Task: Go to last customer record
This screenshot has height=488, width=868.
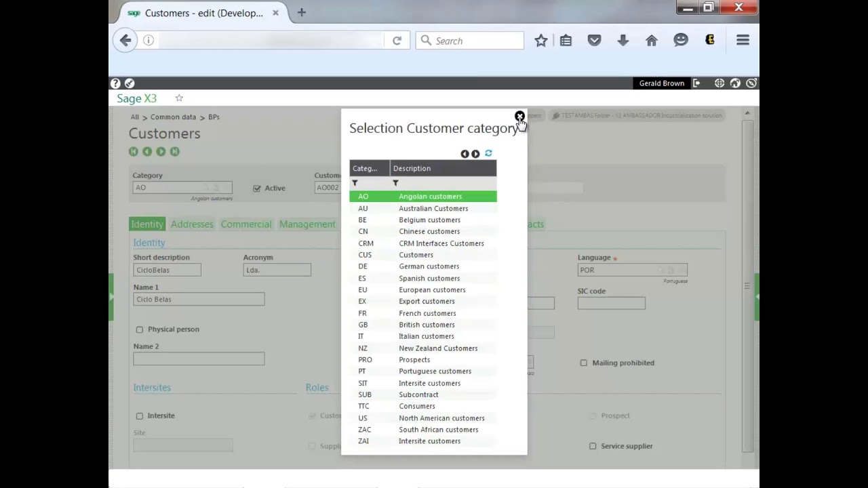Action: (x=174, y=151)
